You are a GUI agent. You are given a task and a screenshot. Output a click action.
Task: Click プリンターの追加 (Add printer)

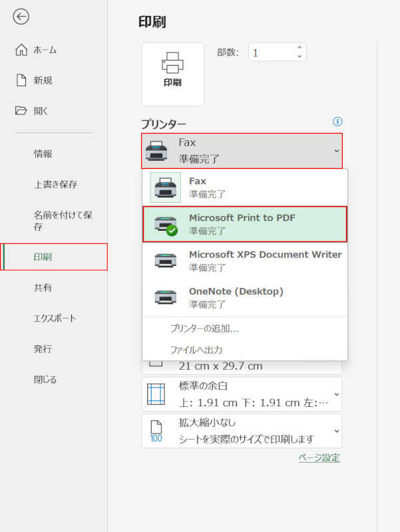pos(204,329)
